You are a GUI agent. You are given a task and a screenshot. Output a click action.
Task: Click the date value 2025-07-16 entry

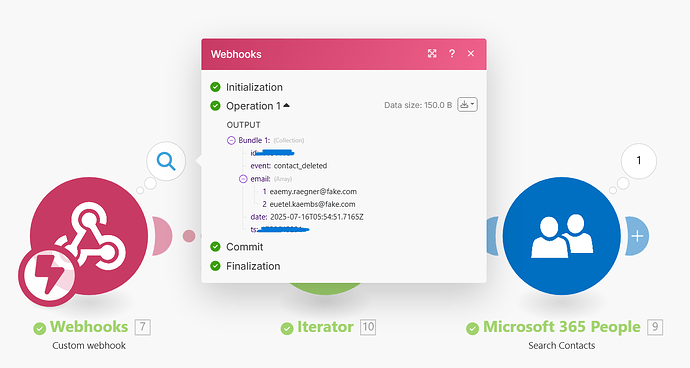click(316, 217)
